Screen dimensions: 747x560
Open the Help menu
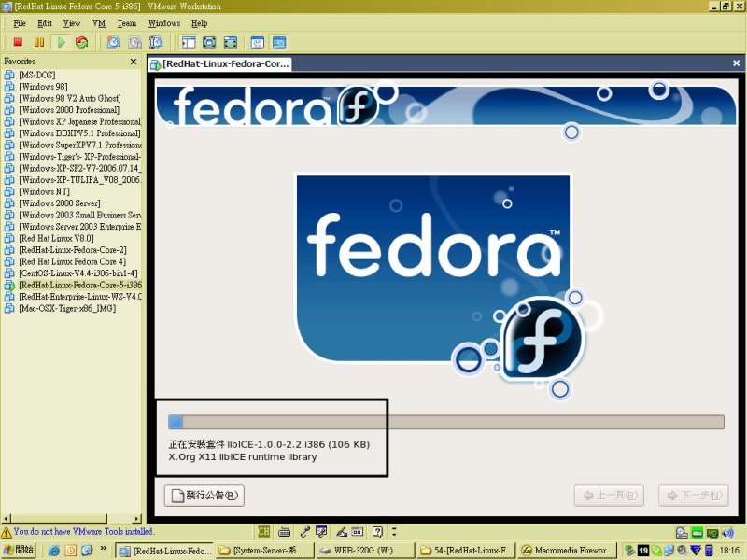(x=200, y=22)
